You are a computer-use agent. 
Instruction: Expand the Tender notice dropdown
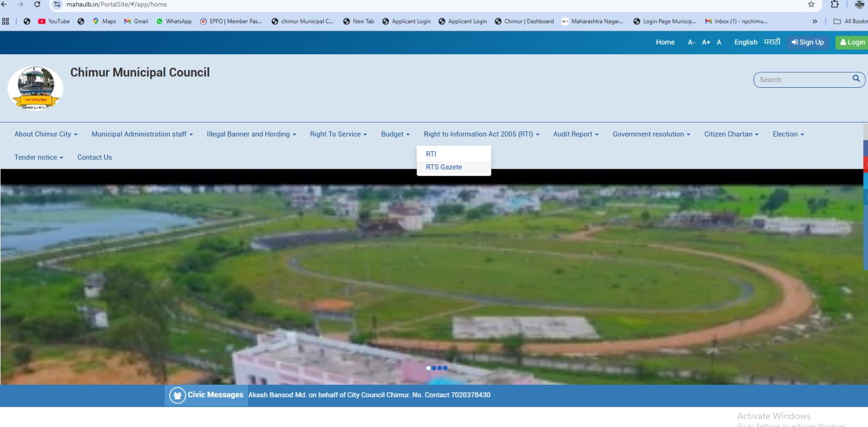[39, 158]
